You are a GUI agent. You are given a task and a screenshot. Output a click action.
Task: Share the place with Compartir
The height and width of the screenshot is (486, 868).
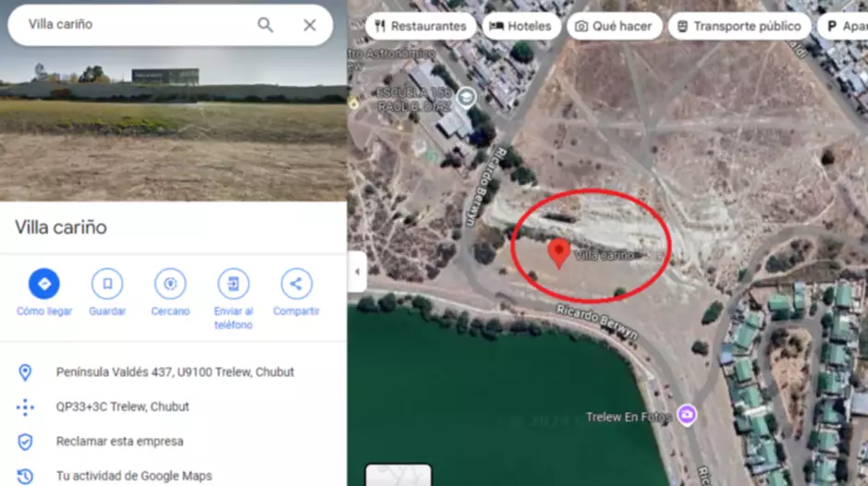pyautogui.click(x=296, y=284)
